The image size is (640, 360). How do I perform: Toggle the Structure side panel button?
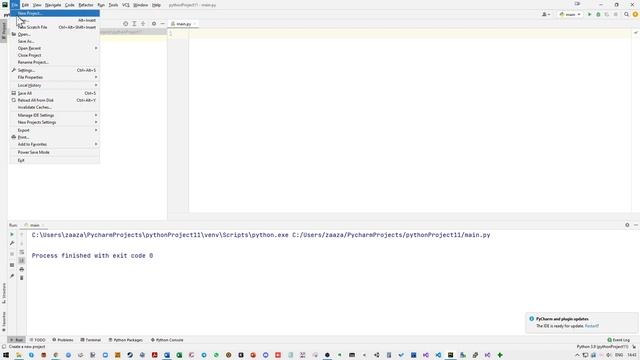[x=4, y=293]
